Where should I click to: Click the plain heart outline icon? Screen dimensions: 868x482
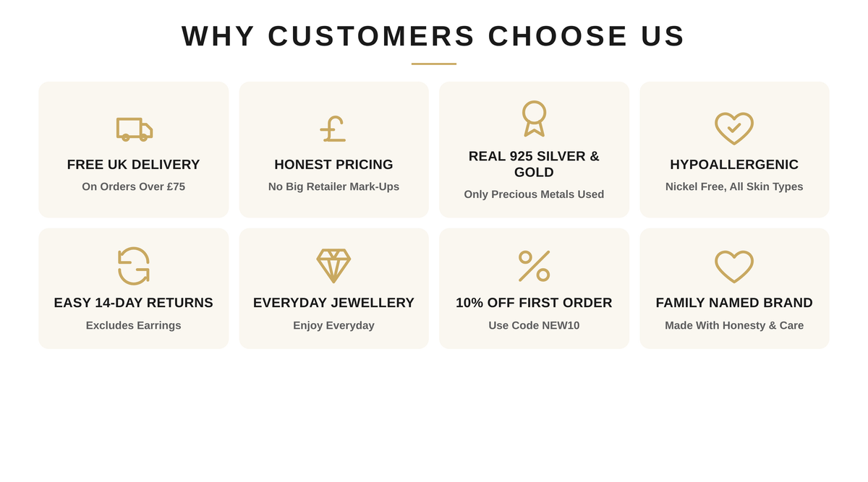734,267
